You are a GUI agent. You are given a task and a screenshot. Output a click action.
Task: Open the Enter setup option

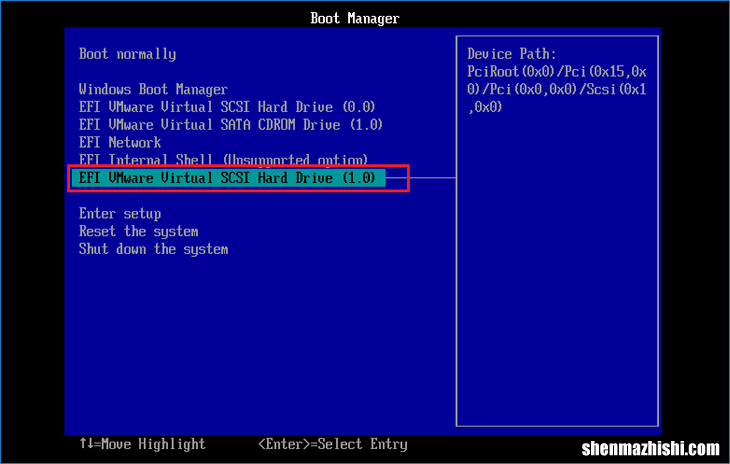click(120, 214)
